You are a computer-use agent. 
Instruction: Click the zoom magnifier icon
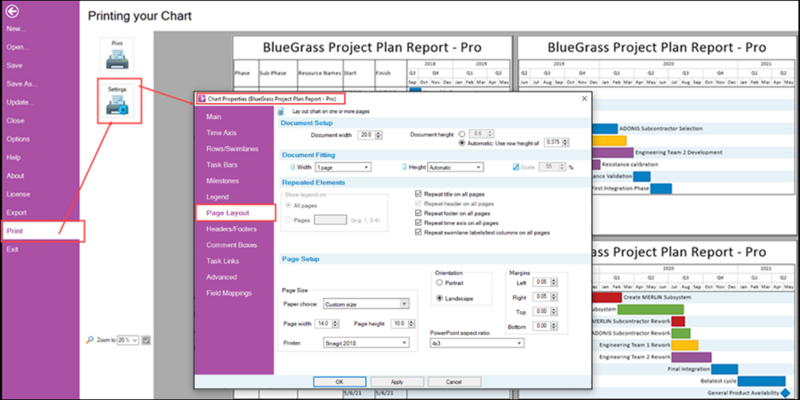point(90,340)
